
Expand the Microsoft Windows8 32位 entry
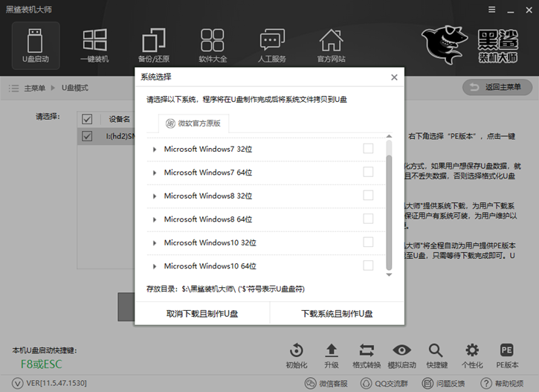pyautogui.click(x=155, y=196)
